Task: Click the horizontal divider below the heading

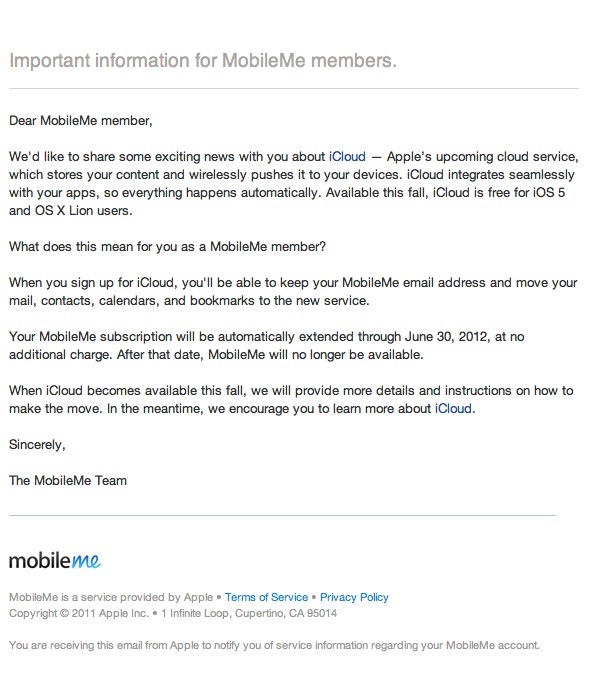Action: point(294,89)
